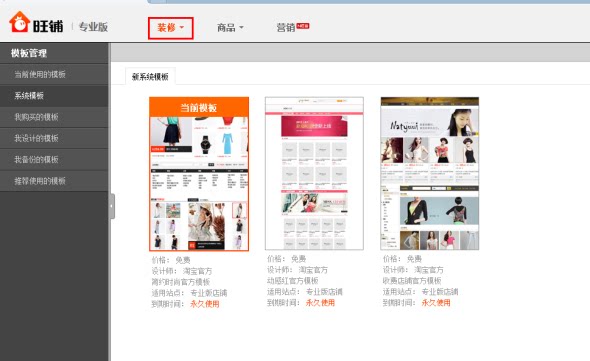
Task: Switch to the 新系统模板 tab
Action: [x=150, y=77]
